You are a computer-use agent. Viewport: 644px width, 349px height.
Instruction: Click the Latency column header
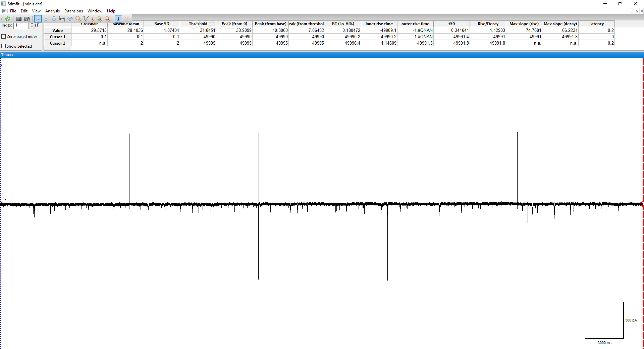click(x=596, y=24)
